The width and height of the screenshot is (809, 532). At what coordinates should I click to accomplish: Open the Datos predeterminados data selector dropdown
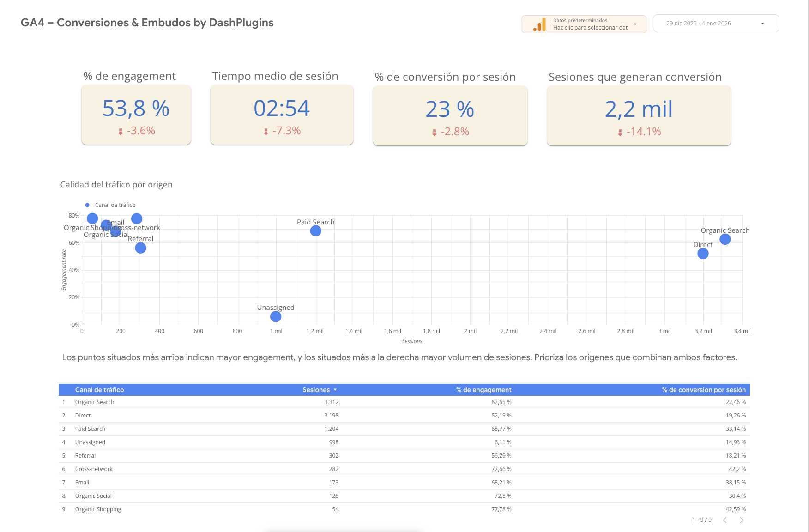pyautogui.click(x=635, y=24)
